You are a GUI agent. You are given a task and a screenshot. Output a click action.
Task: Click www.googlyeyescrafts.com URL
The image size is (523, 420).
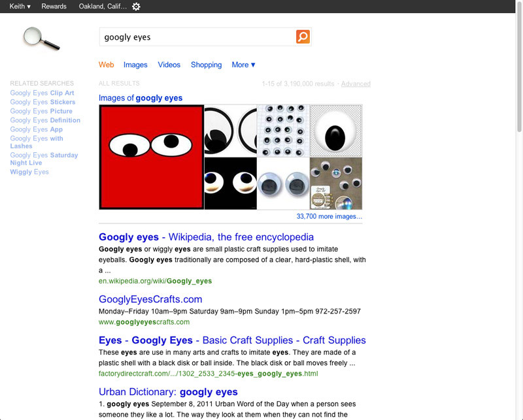144,322
